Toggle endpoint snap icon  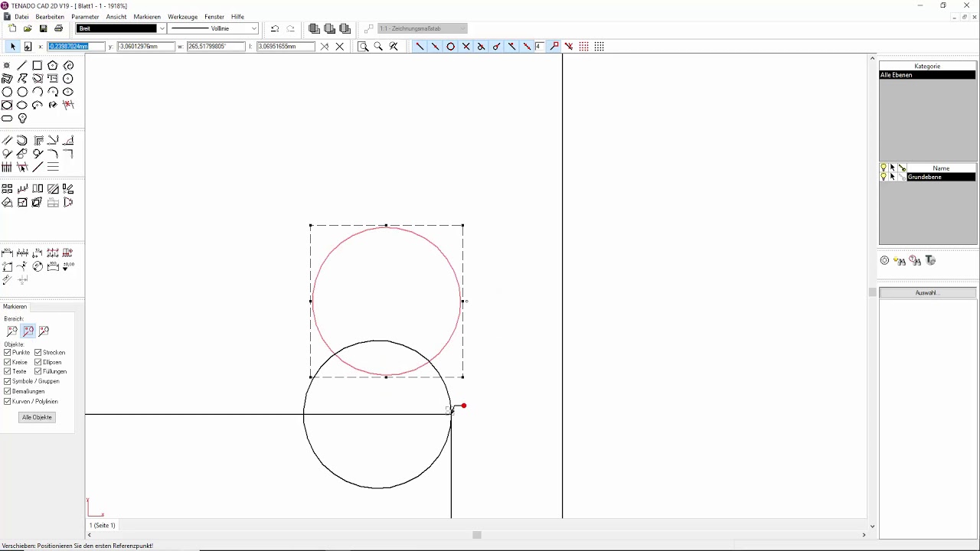420,47
